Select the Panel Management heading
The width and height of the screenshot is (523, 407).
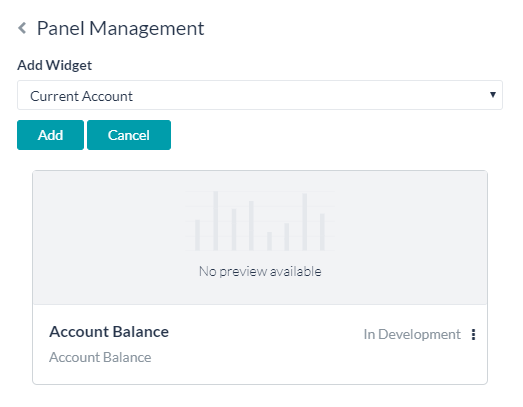pyautogui.click(x=120, y=28)
